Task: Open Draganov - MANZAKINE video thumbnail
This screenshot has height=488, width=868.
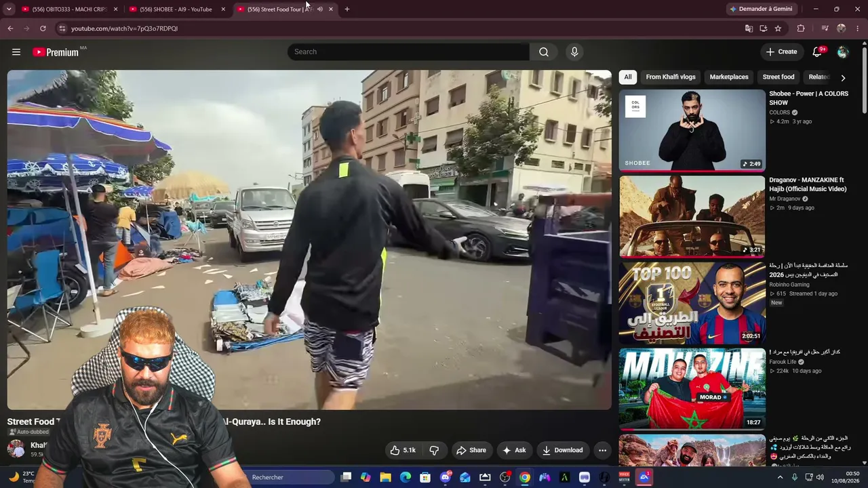Action: [x=692, y=216]
